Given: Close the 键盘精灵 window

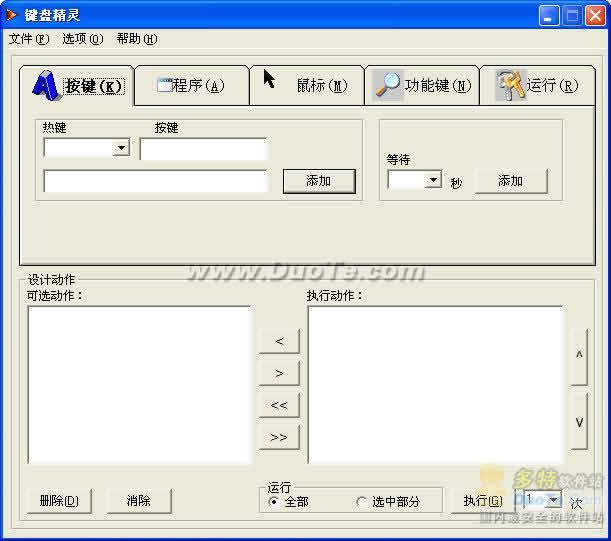Looking at the screenshot, I should [x=595, y=16].
